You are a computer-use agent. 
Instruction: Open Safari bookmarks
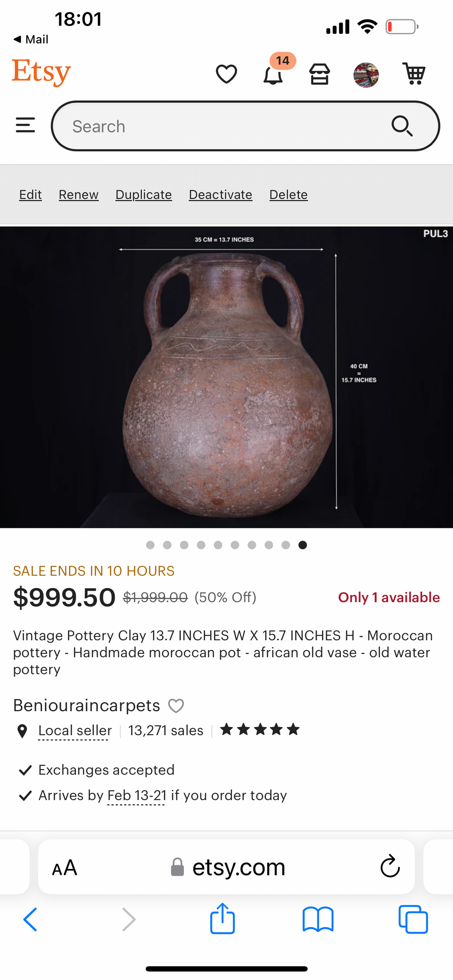click(318, 919)
